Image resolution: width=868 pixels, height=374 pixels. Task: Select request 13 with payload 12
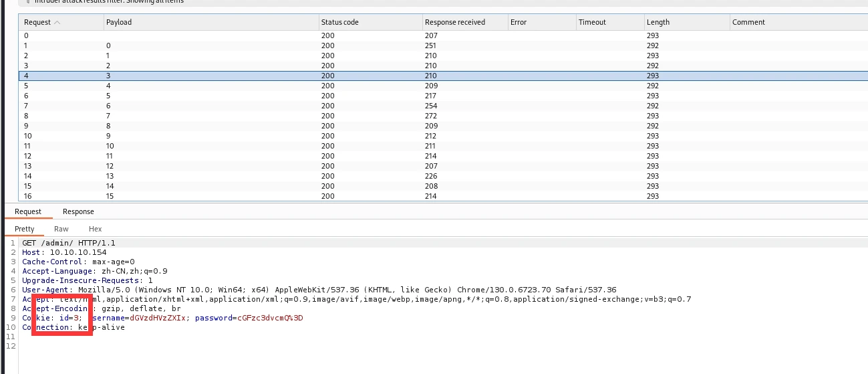443,166
